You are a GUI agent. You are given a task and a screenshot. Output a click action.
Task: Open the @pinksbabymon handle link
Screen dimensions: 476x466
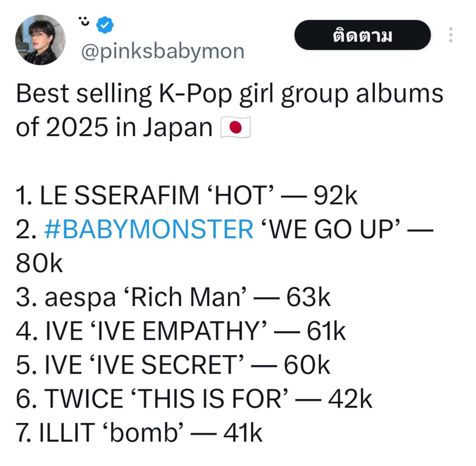(162, 51)
